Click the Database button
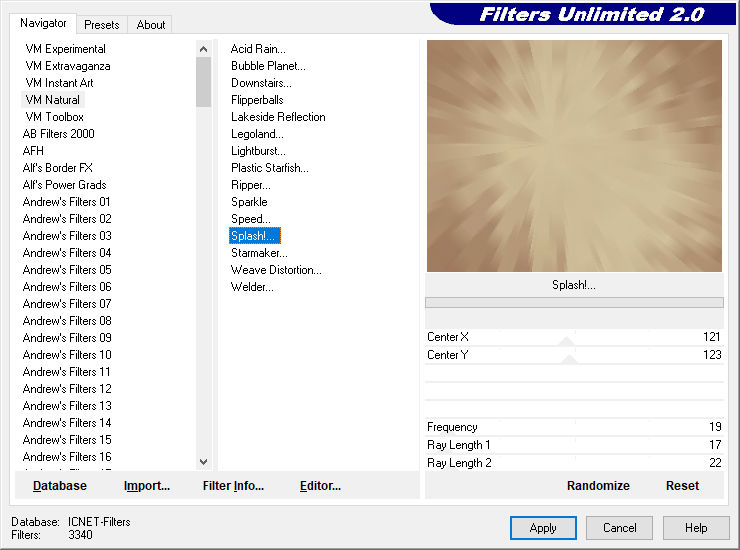This screenshot has height=550, width=740. click(60, 486)
